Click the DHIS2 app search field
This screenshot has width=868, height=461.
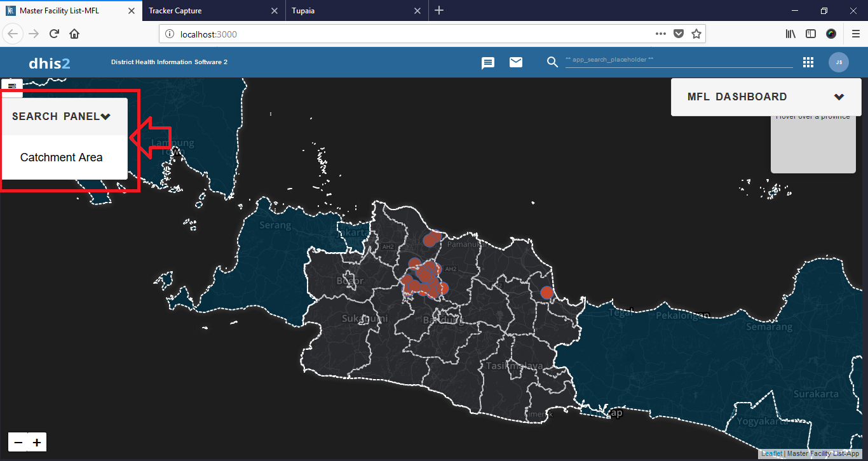677,60
